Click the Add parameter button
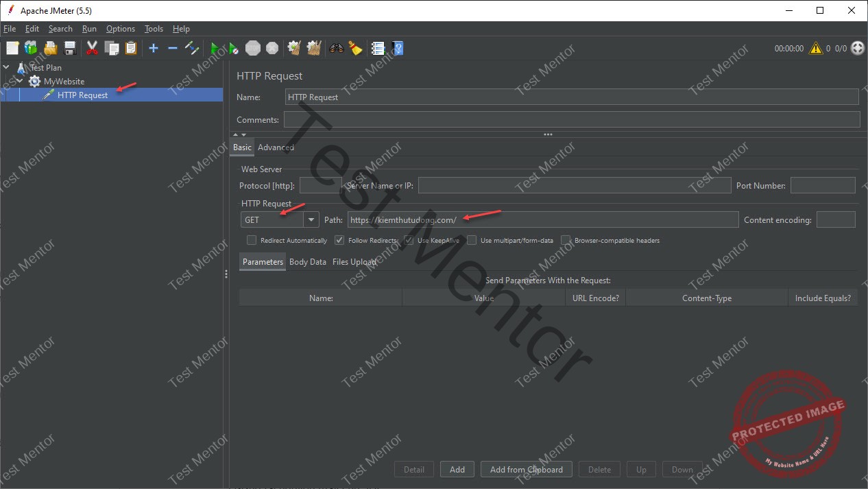868x489 pixels. [x=457, y=470]
